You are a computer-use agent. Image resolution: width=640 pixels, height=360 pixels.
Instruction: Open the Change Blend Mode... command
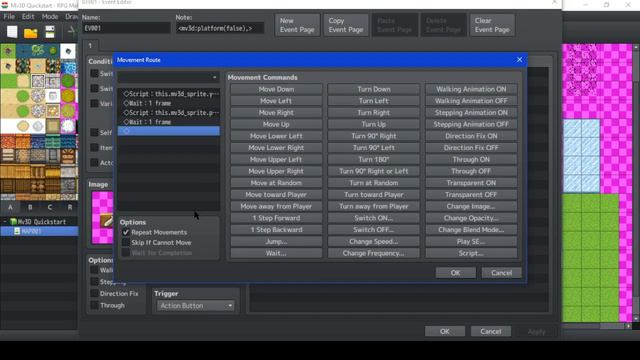(471, 230)
